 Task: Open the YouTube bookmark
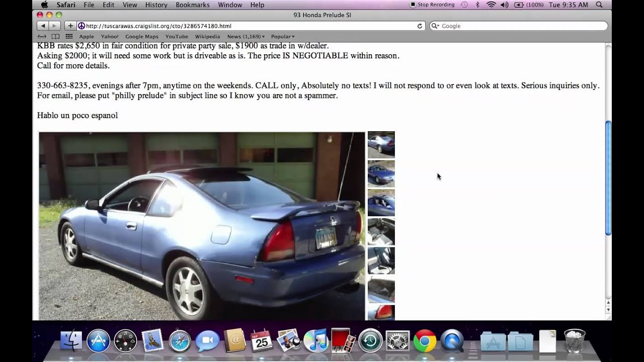tap(177, 37)
